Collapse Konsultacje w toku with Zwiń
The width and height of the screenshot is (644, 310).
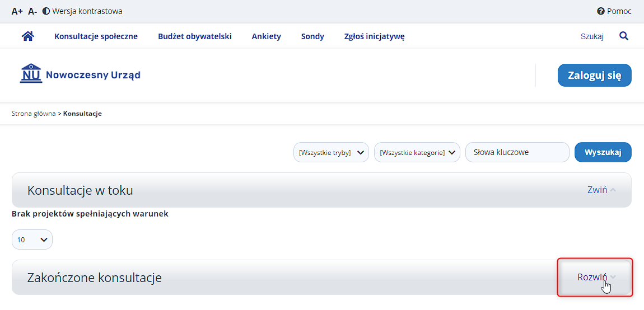601,190
